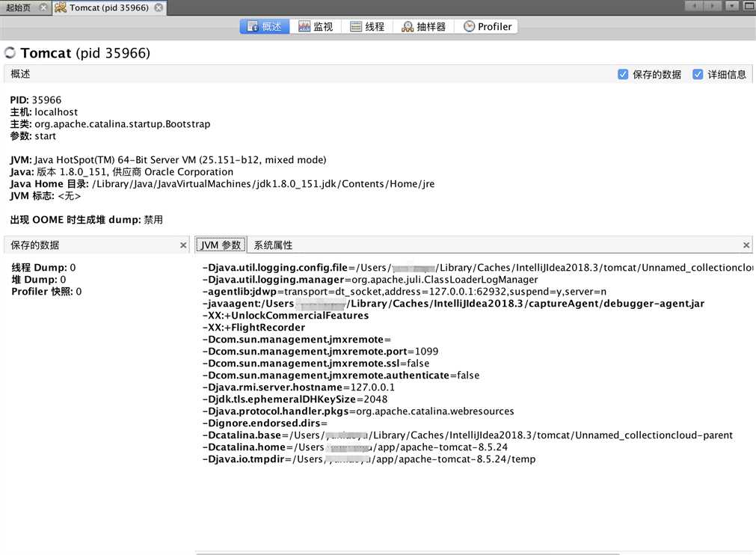Click the 线程 list icon
This screenshot has width=756, height=555.
[356, 26]
